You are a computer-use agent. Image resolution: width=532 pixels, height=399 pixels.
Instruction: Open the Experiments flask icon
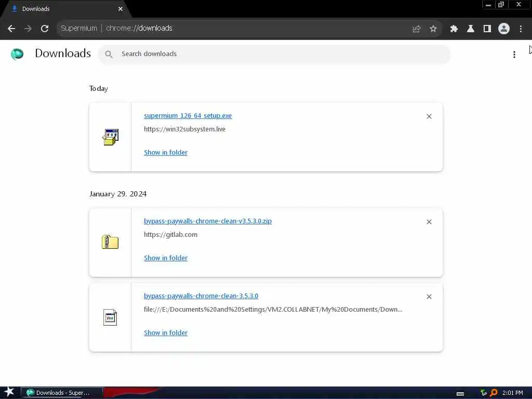[471, 29]
